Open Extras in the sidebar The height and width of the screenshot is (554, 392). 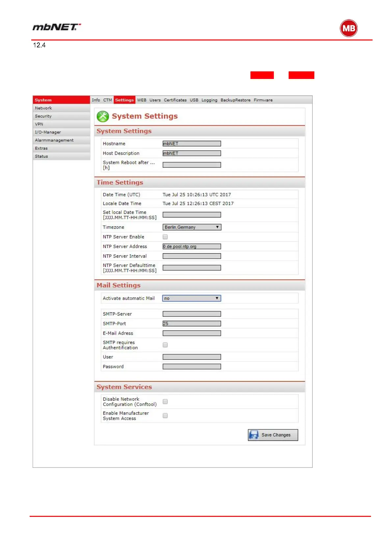click(x=62, y=148)
